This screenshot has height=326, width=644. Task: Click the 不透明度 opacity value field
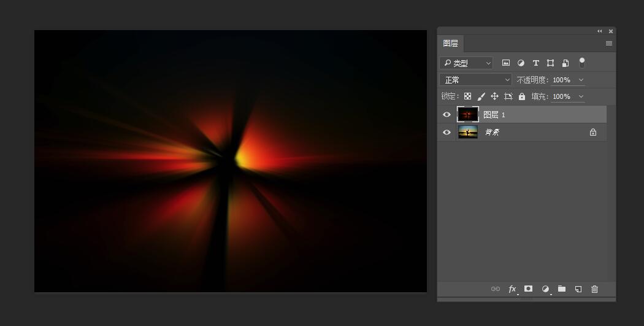point(561,80)
